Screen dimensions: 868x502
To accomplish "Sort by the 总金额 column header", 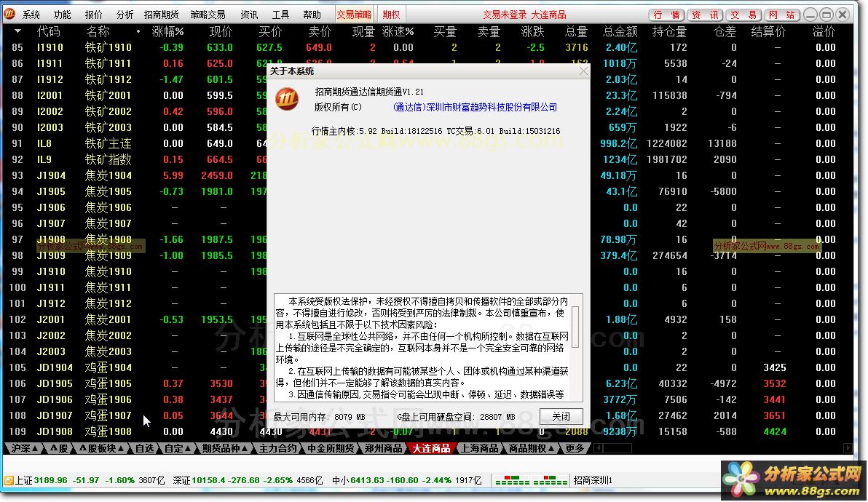I will pyautogui.click(x=620, y=31).
